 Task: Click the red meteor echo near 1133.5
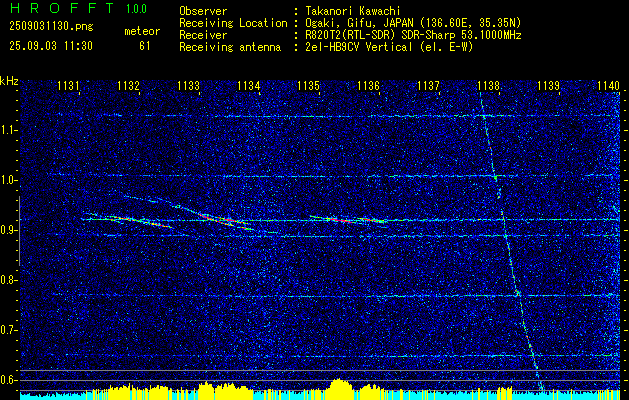point(223,219)
